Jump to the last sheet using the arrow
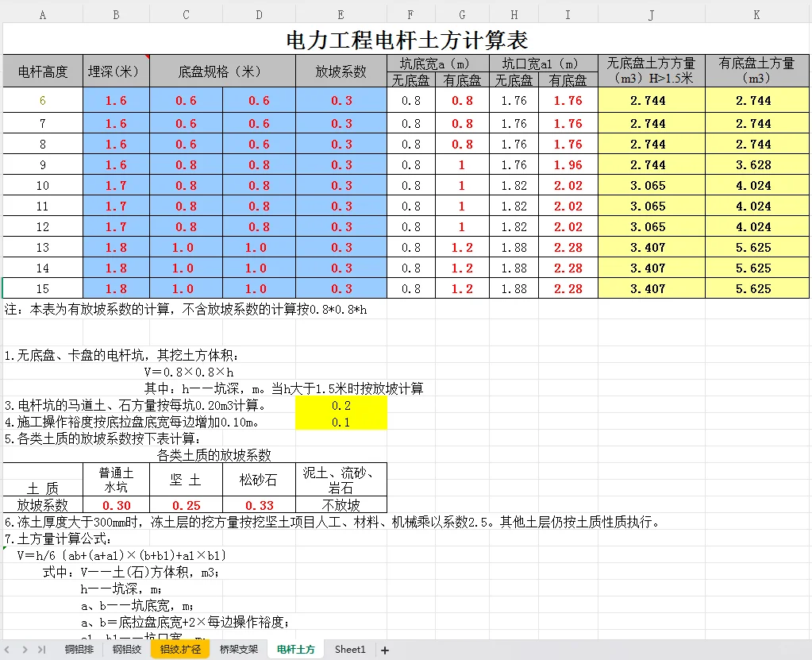Screen dimensions: 812x660 44,649
